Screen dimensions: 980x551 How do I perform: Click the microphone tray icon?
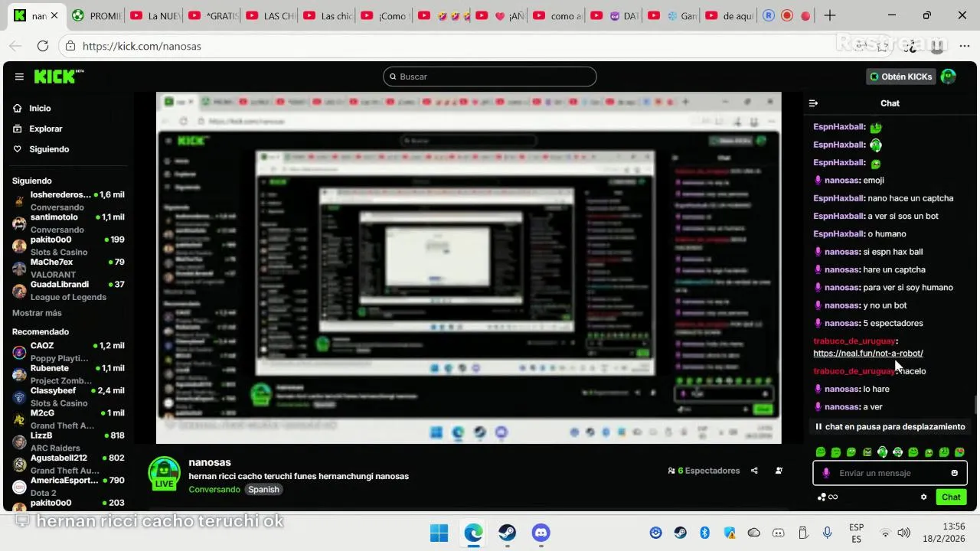click(x=827, y=533)
